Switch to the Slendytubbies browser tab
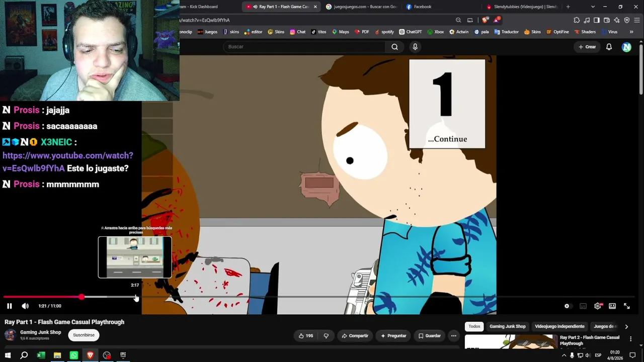 coord(522,7)
